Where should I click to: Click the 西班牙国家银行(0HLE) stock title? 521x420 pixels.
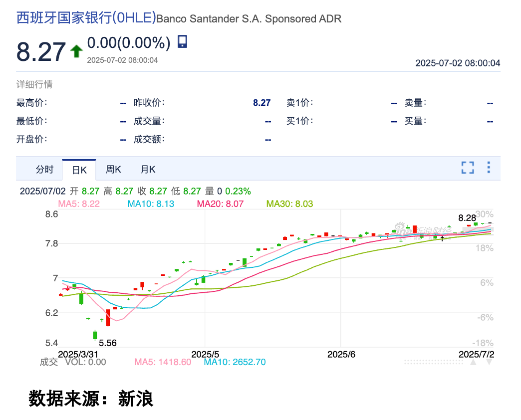(x=86, y=18)
